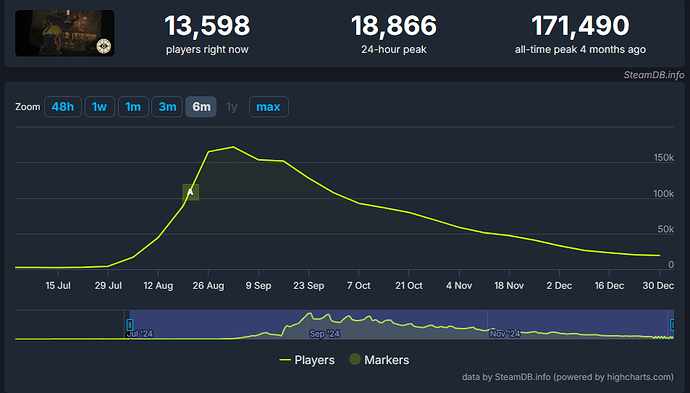The height and width of the screenshot is (393, 690).
Task: Grab the left navigator range handle
Action: tap(130, 325)
